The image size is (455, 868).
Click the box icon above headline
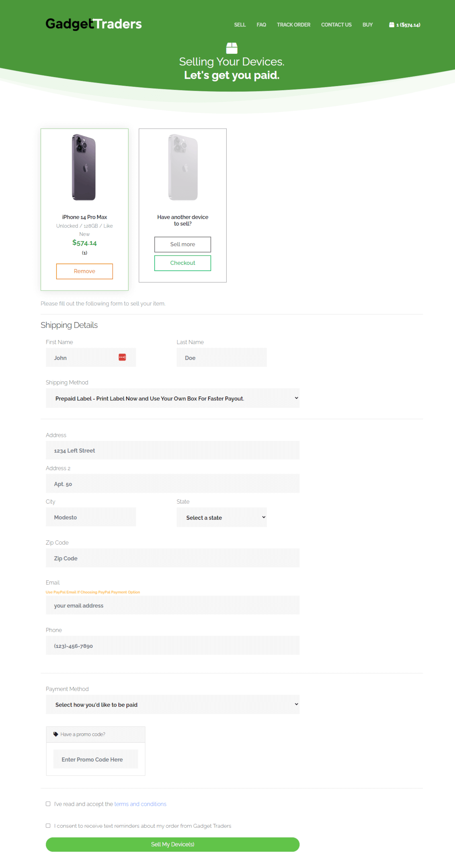(x=232, y=48)
